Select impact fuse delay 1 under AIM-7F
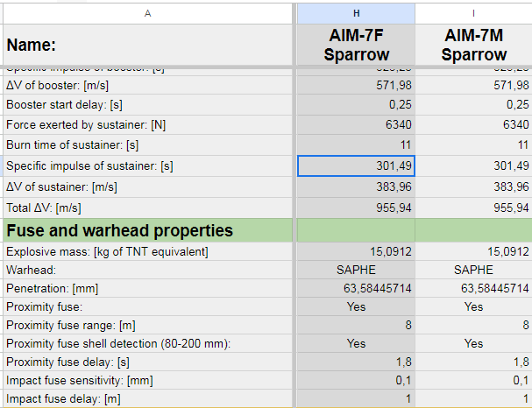The image size is (532, 408). 356,399
